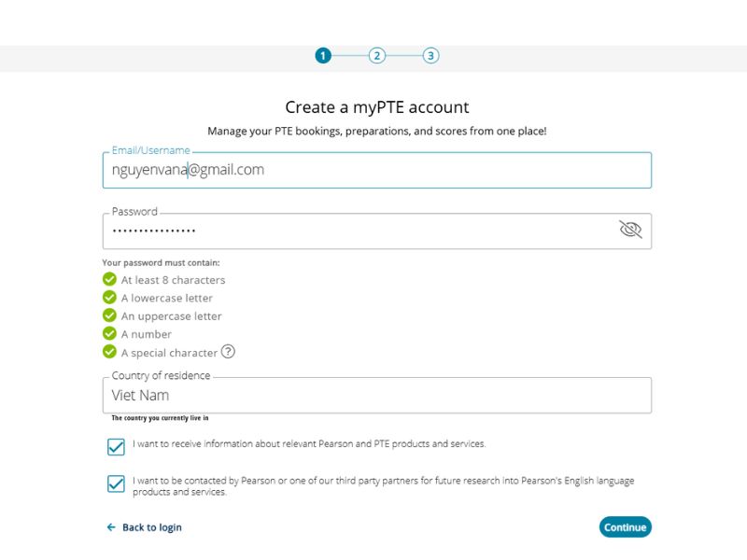Click Pearson and PTE products consent label
Screen dimensions: 747x560
309,444
